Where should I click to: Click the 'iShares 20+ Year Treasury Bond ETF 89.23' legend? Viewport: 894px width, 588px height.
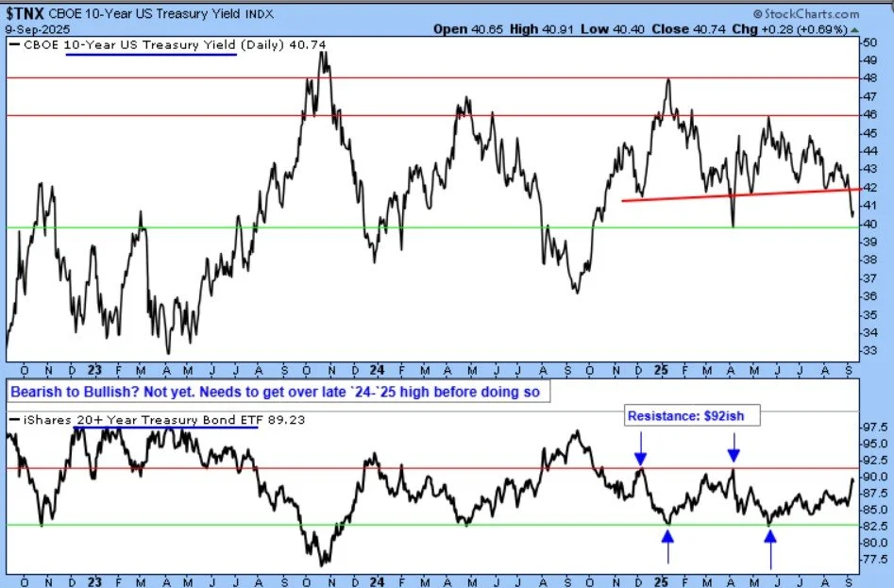point(158,420)
